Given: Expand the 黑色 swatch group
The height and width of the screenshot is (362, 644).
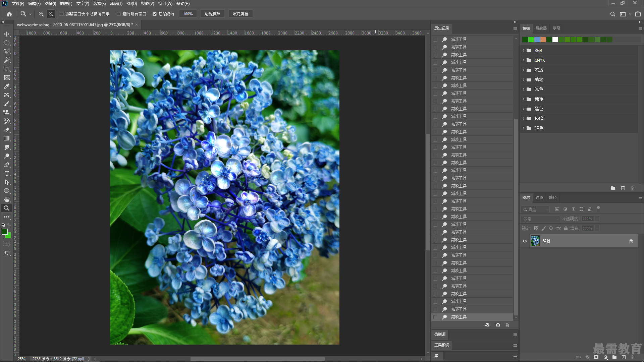Looking at the screenshot, I should pyautogui.click(x=523, y=109).
